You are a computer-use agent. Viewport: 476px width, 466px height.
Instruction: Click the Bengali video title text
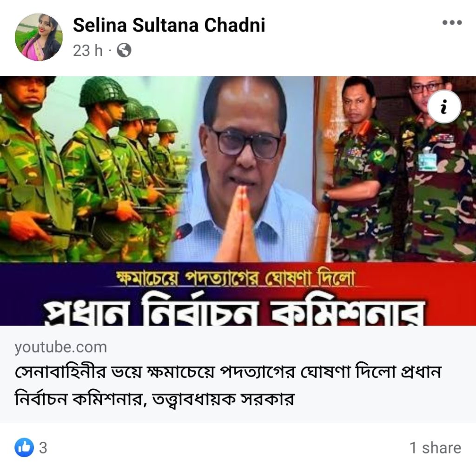pos(228,385)
